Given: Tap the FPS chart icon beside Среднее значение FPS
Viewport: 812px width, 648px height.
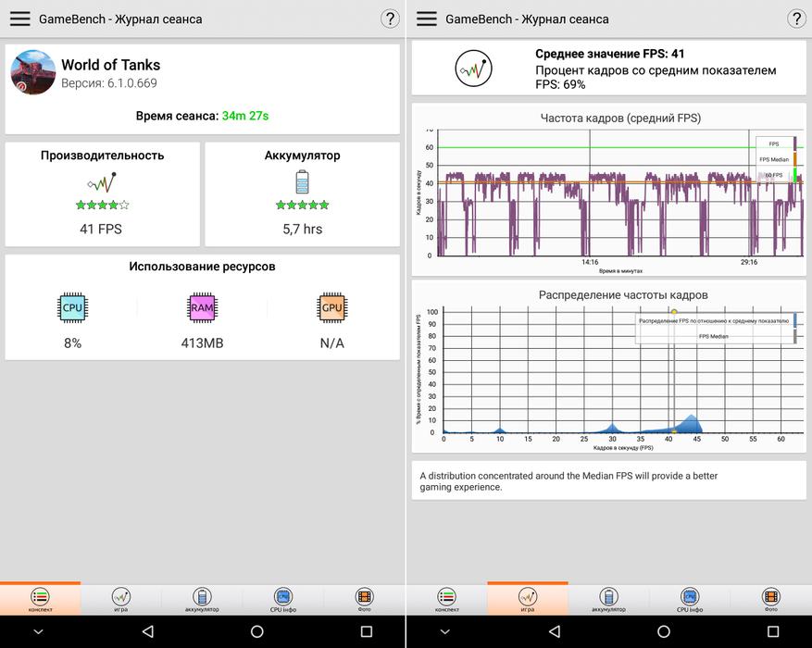Looking at the screenshot, I should click(x=473, y=69).
